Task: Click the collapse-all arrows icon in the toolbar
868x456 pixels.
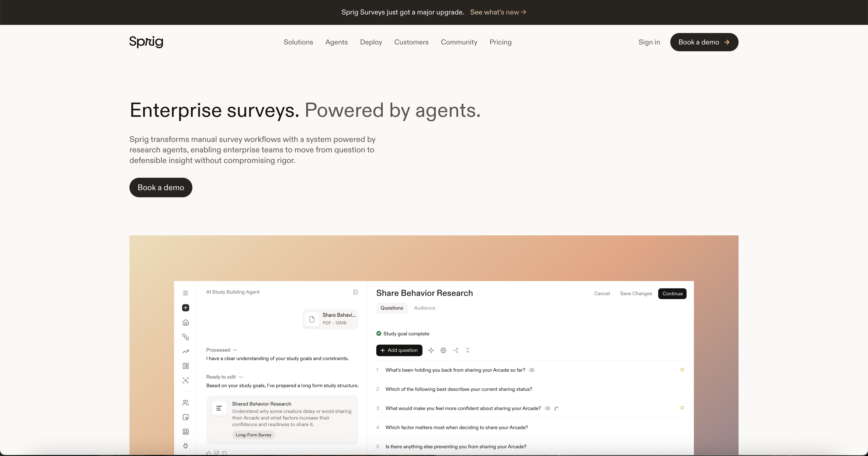Action: [x=468, y=351]
